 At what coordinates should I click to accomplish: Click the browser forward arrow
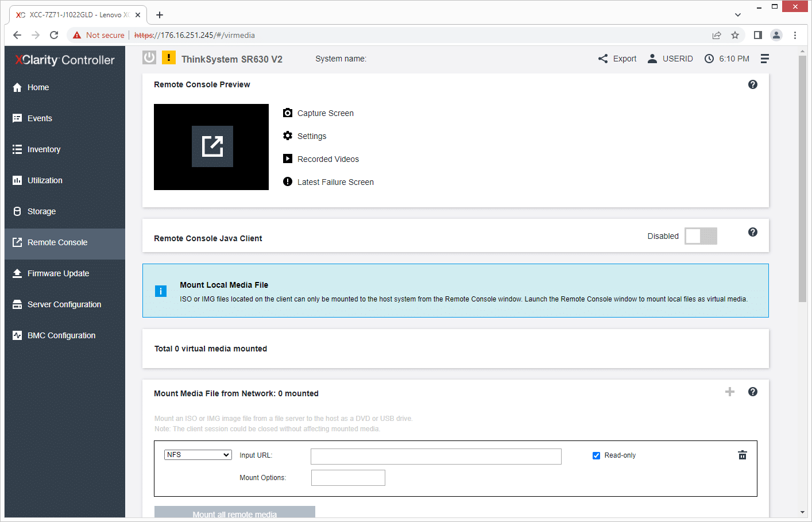click(x=36, y=35)
